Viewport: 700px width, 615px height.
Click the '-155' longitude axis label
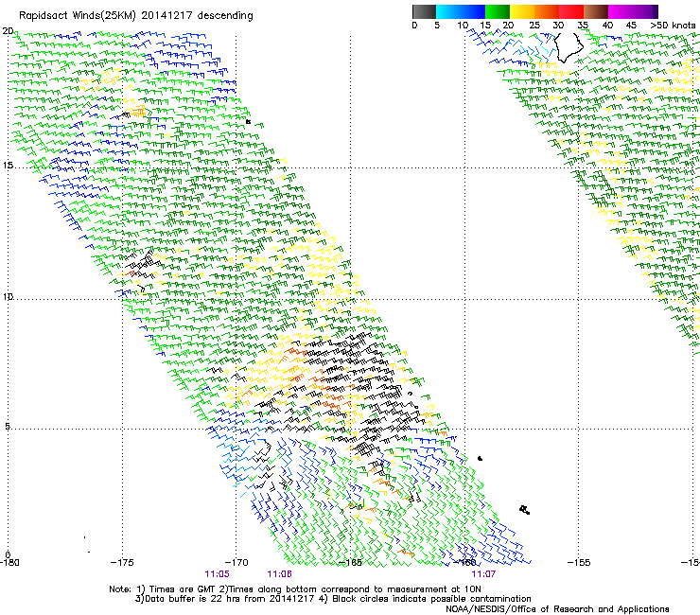579,562
